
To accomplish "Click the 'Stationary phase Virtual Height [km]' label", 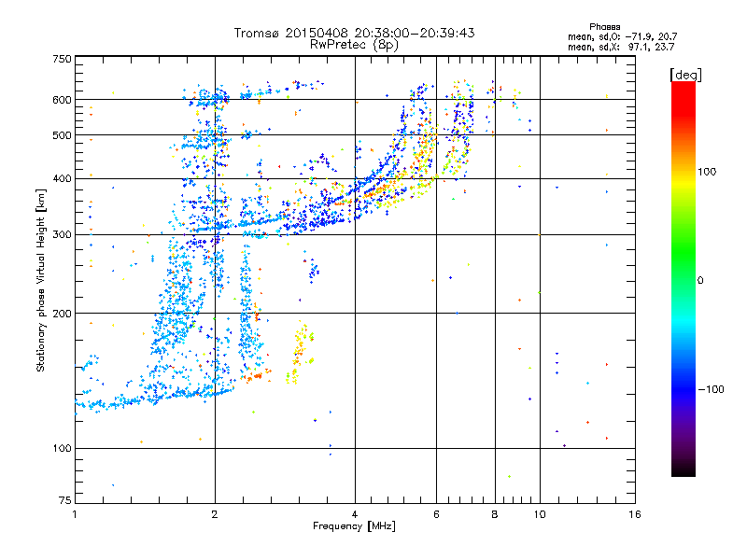I will click(41, 281).
